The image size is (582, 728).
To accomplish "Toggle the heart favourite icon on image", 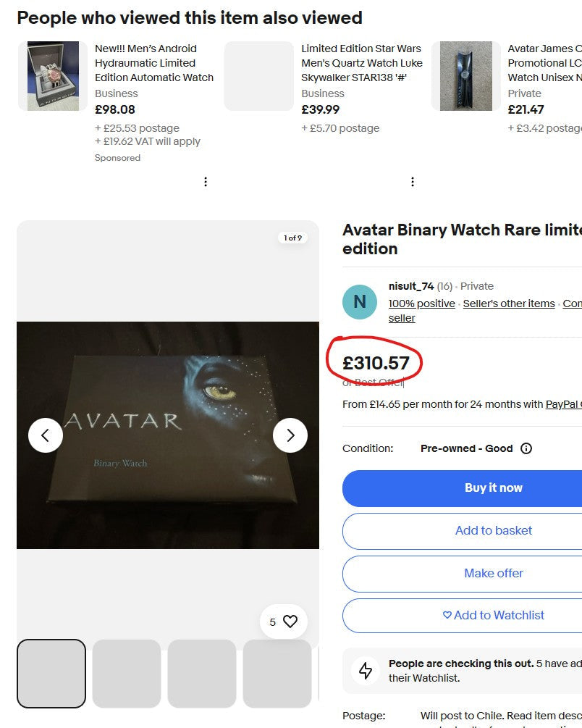I will [290, 622].
